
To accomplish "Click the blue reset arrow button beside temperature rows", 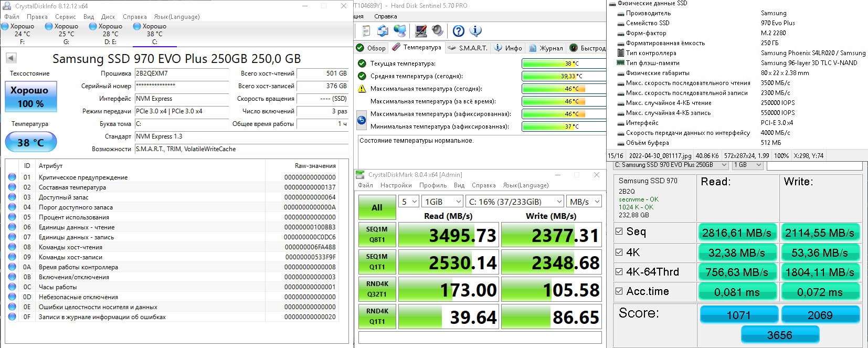I will coord(362,120).
